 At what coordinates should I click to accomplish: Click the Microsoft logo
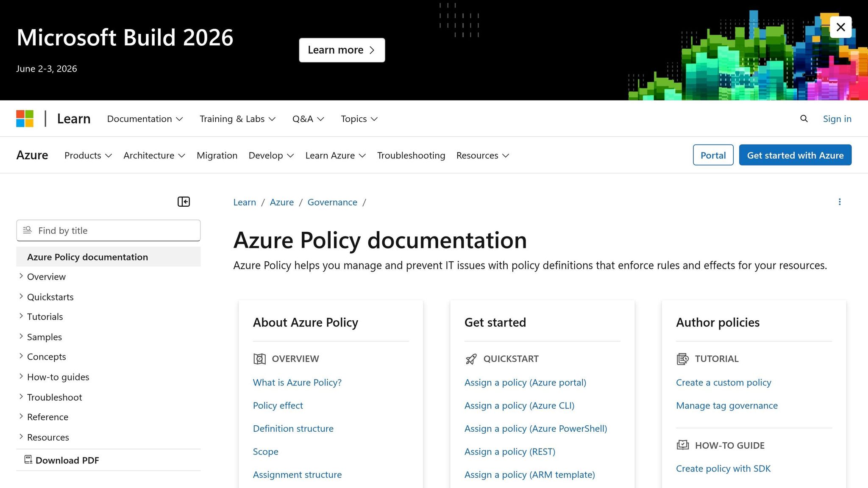coord(25,119)
